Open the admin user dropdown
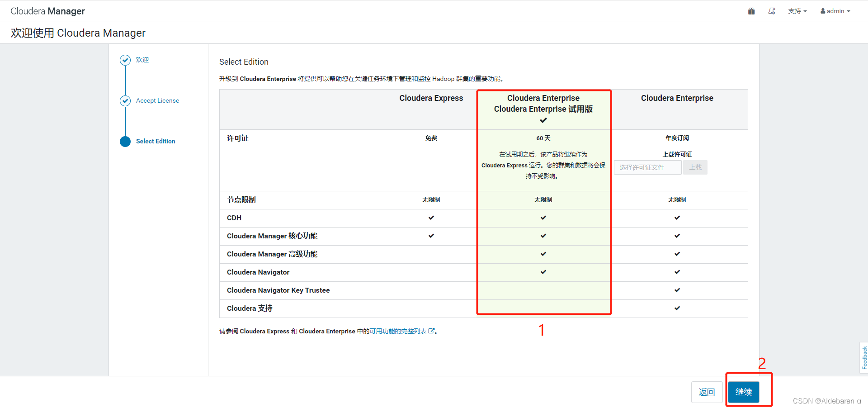 click(x=835, y=11)
